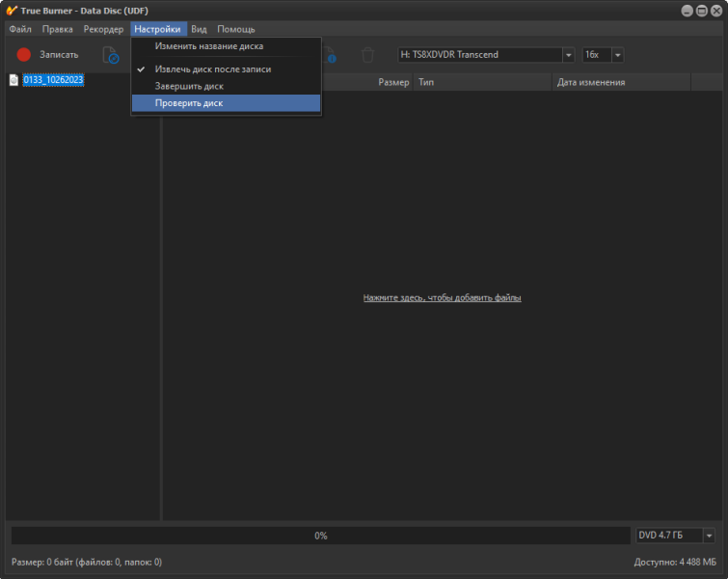Click the disc project icon next to Записать
This screenshot has width=728, height=579.
111,55
